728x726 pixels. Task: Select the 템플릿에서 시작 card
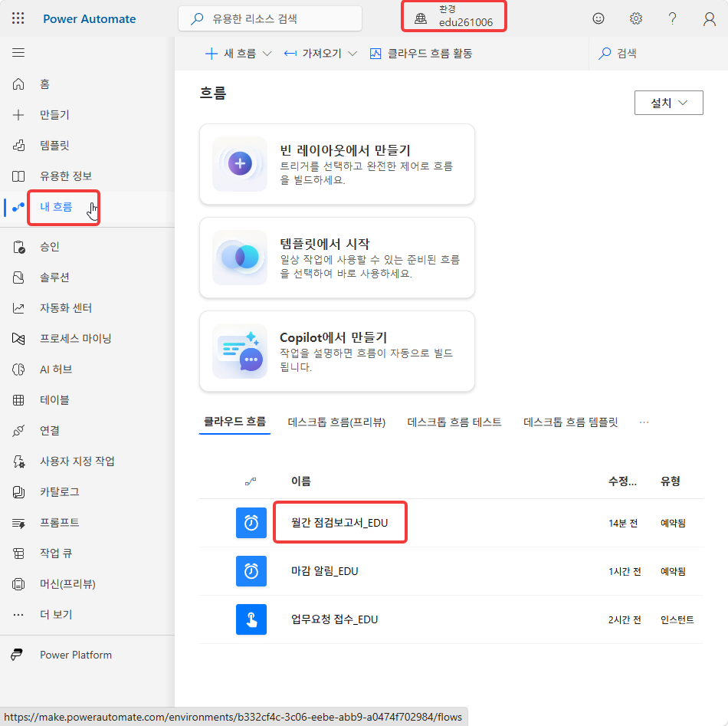[337, 258]
